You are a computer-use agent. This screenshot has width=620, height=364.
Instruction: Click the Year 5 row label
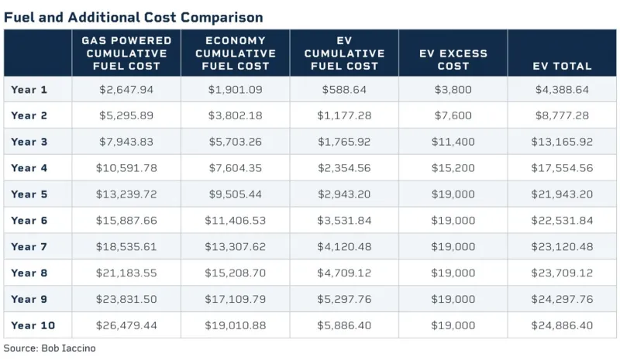coord(29,194)
